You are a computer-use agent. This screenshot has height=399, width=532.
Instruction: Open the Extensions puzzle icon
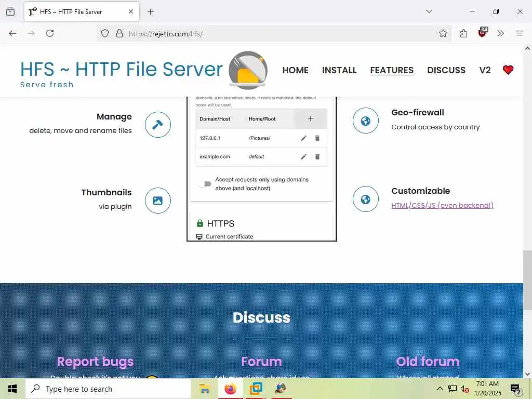click(x=463, y=33)
